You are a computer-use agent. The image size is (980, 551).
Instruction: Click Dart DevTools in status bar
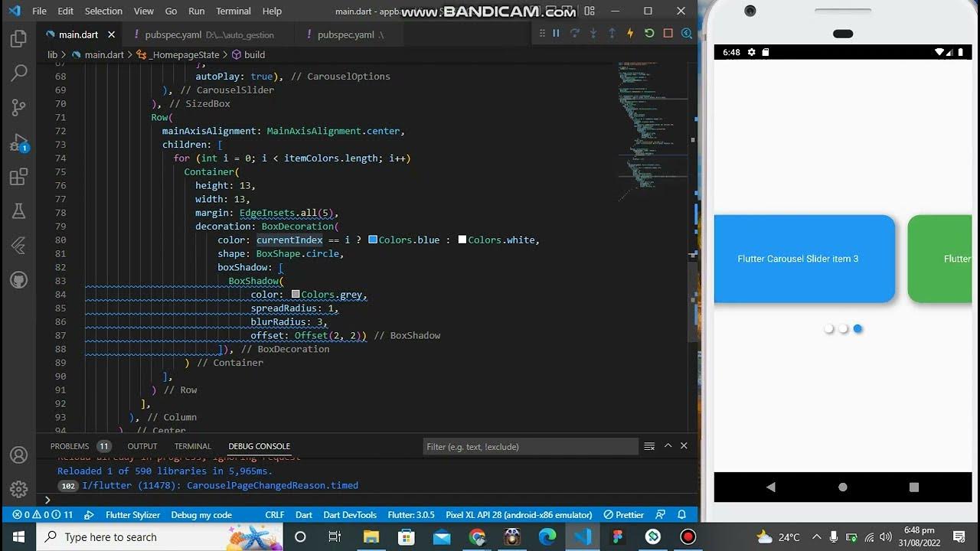click(x=350, y=515)
